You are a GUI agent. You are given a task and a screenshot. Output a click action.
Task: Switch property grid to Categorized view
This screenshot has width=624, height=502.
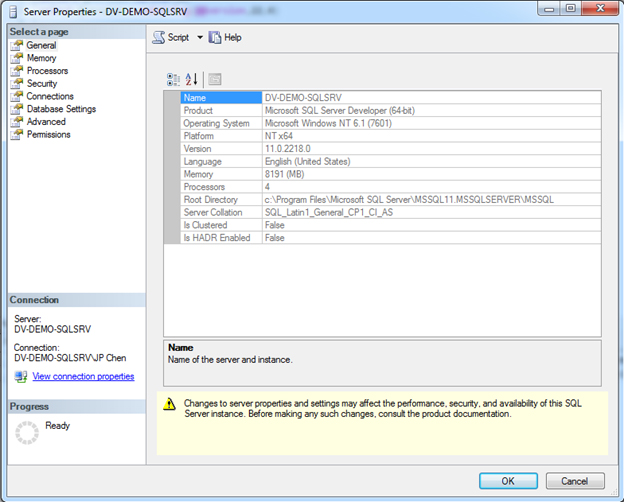pos(173,79)
